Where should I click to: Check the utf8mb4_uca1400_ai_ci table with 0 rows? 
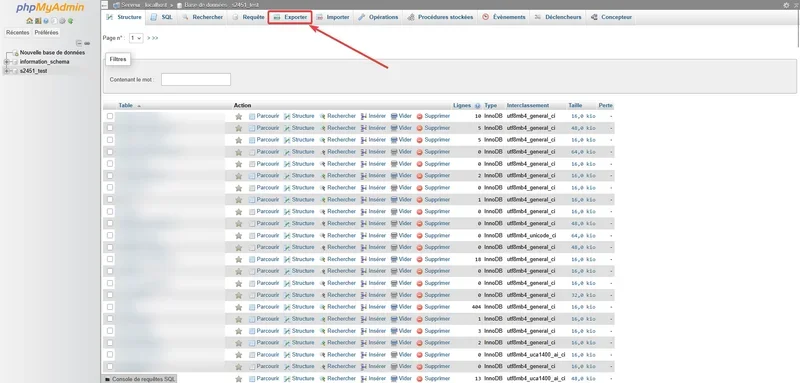[110, 354]
